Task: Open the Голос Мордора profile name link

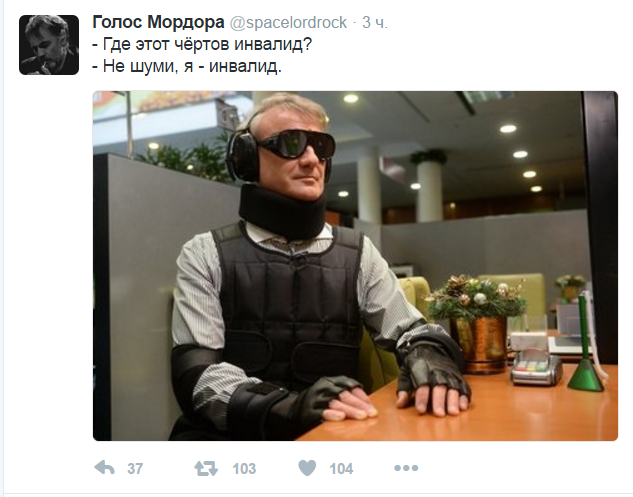Action: [158, 22]
